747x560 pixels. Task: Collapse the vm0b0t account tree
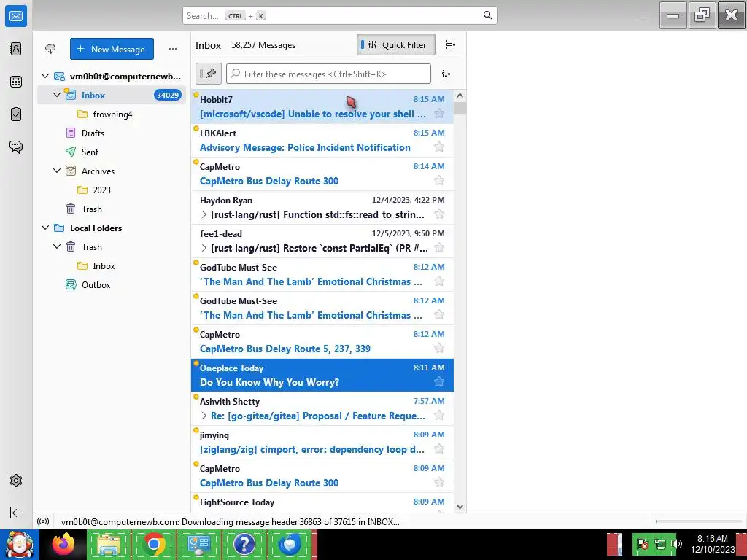click(45, 76)
